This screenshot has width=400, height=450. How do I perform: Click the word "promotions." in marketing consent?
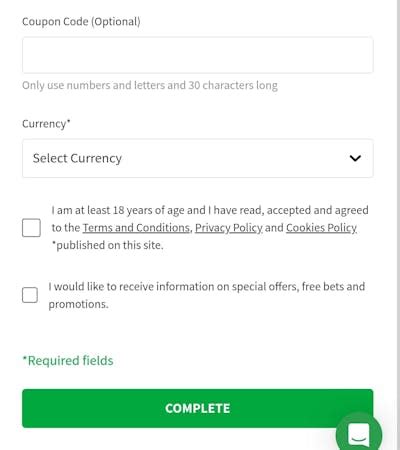tap(78, 304)
